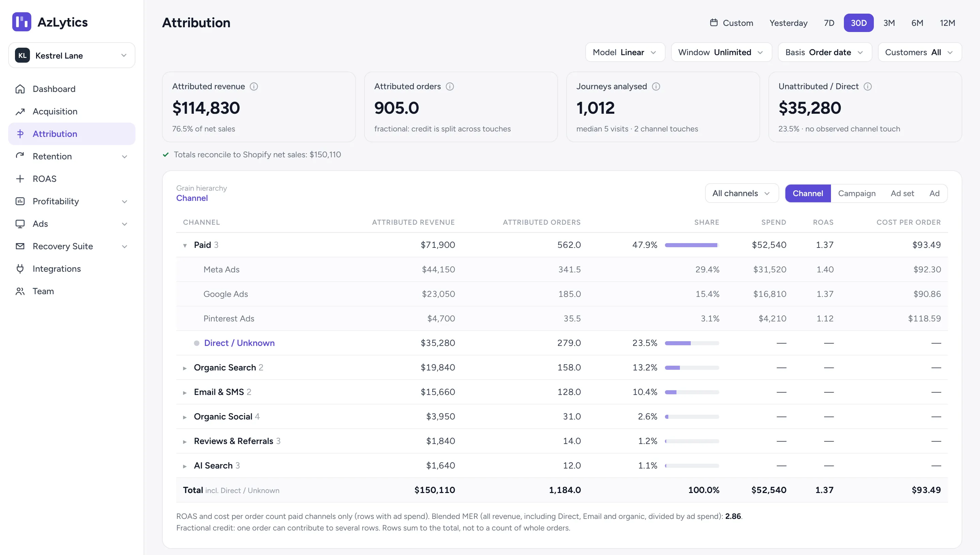Click the Integrations plug icon
980x555 pixels.
pyautogui.click(x=20, y=268)
